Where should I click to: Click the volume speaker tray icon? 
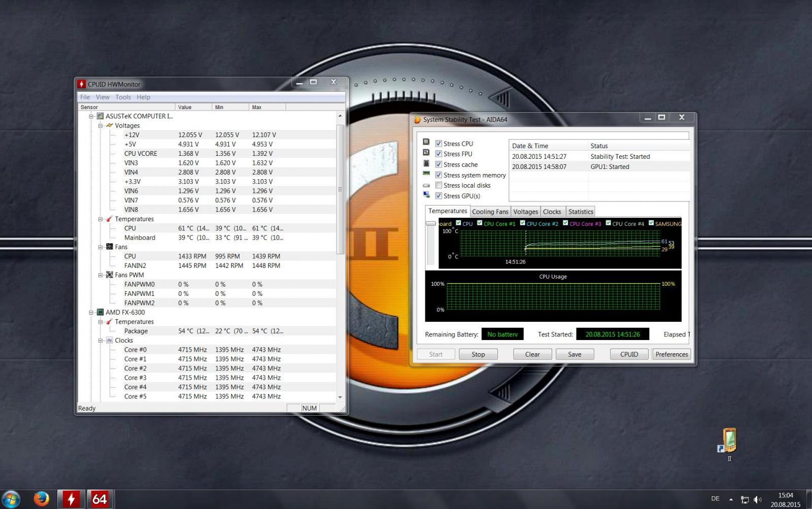click(x=758, y=499)
